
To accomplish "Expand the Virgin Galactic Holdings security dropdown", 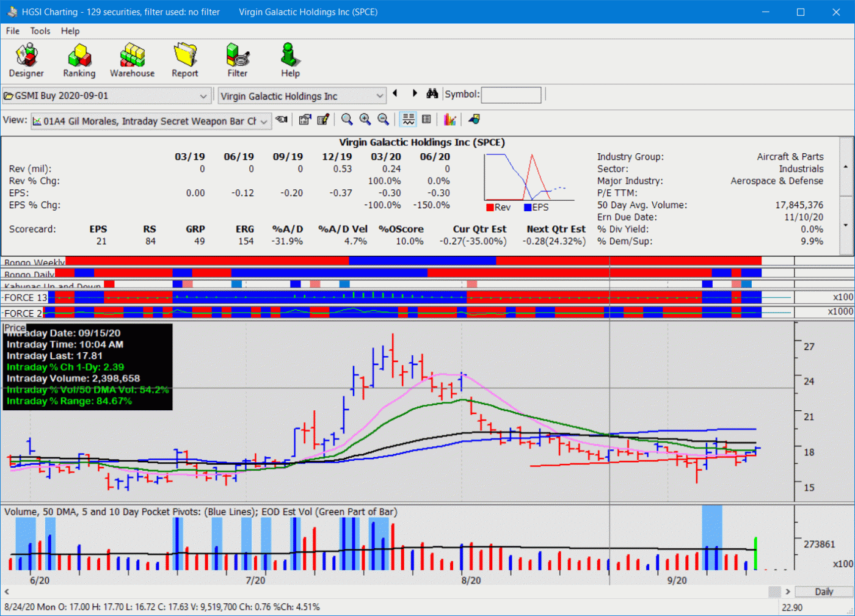I will click(379, 96).
